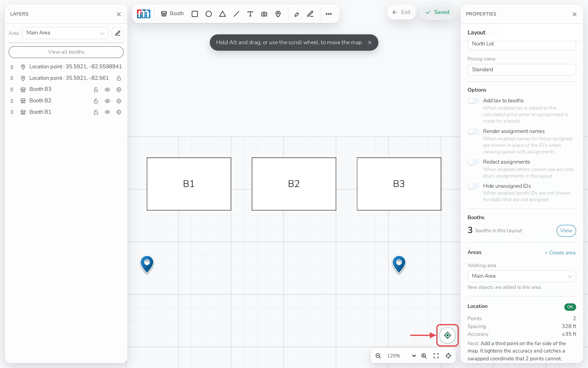Zoom in with the plus magnifier
The image size is (588, 368).
[424, 356]
